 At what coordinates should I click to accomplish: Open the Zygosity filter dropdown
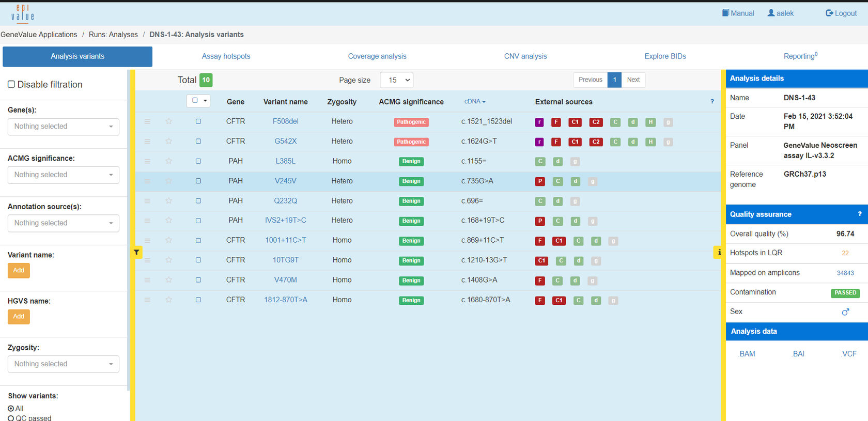[x=63, y=364]
